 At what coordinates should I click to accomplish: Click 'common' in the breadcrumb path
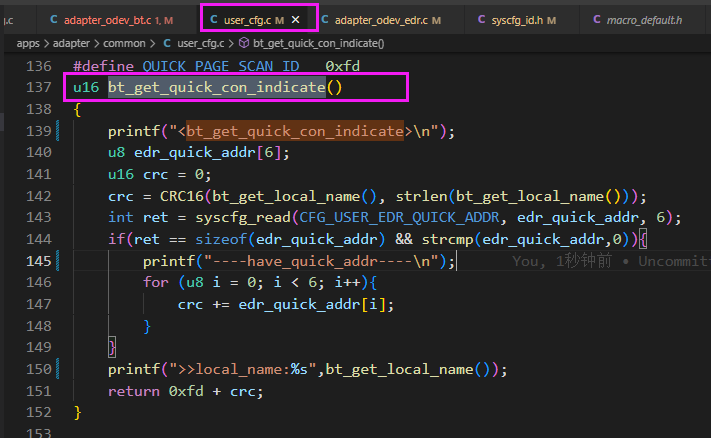(124, 44)
